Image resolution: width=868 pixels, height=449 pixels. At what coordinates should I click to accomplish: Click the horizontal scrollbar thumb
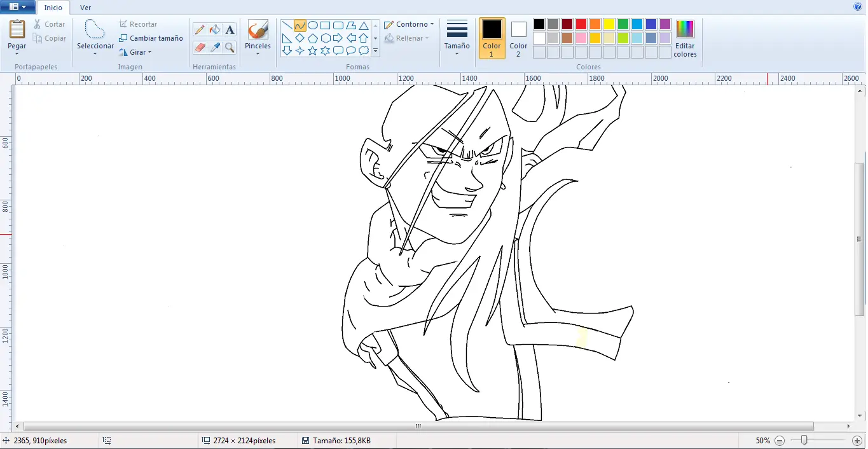coord(418,426)
